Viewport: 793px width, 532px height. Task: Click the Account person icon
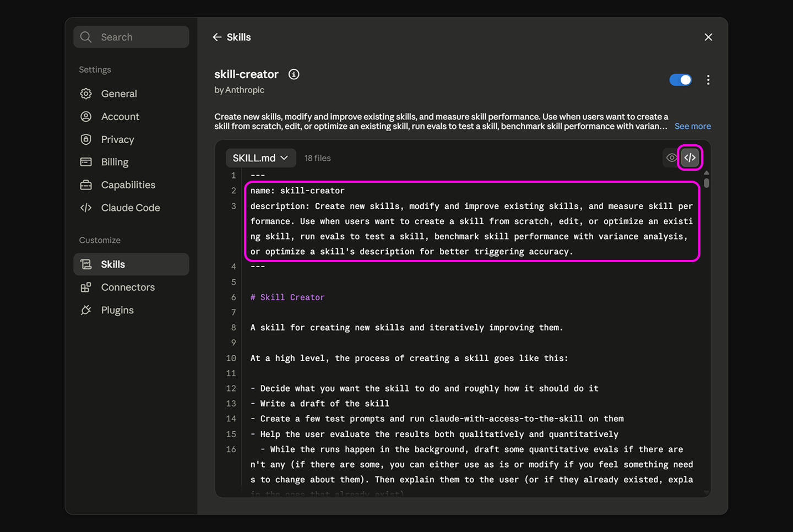(x=86, y=117)
